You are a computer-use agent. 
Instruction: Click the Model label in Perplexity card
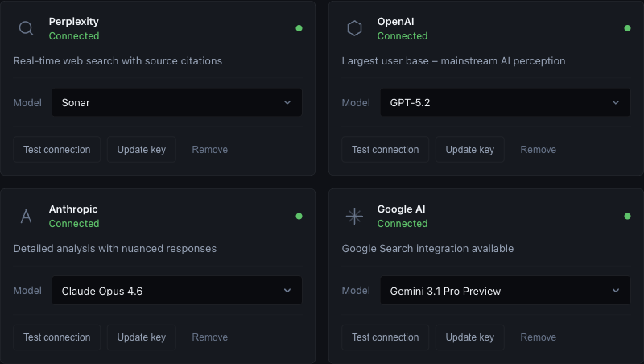[27, 103]
